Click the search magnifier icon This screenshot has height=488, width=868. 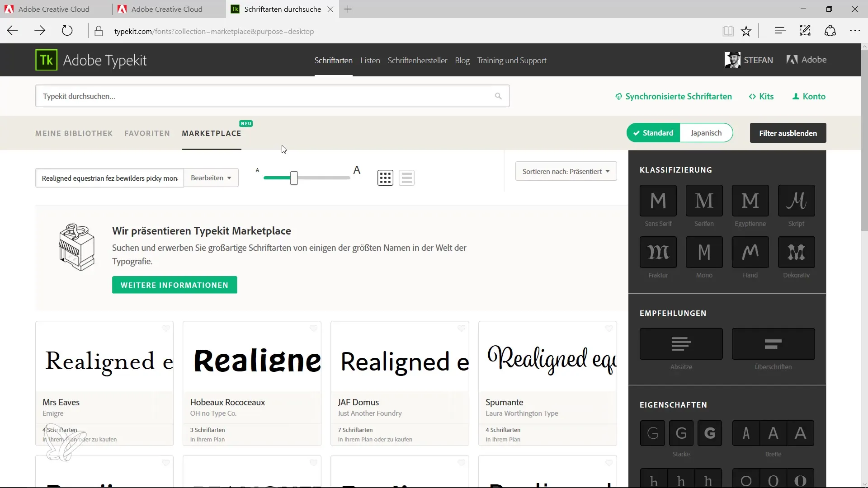pos(498,96)
